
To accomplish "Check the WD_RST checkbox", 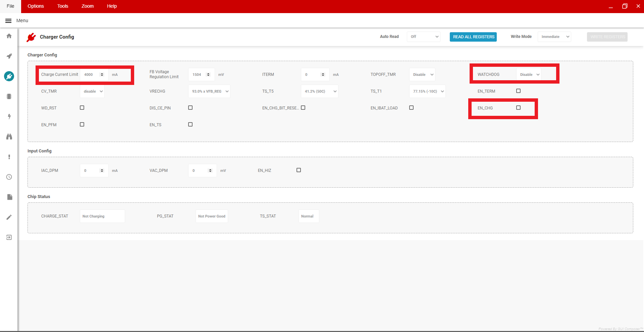I will (82, 108).
